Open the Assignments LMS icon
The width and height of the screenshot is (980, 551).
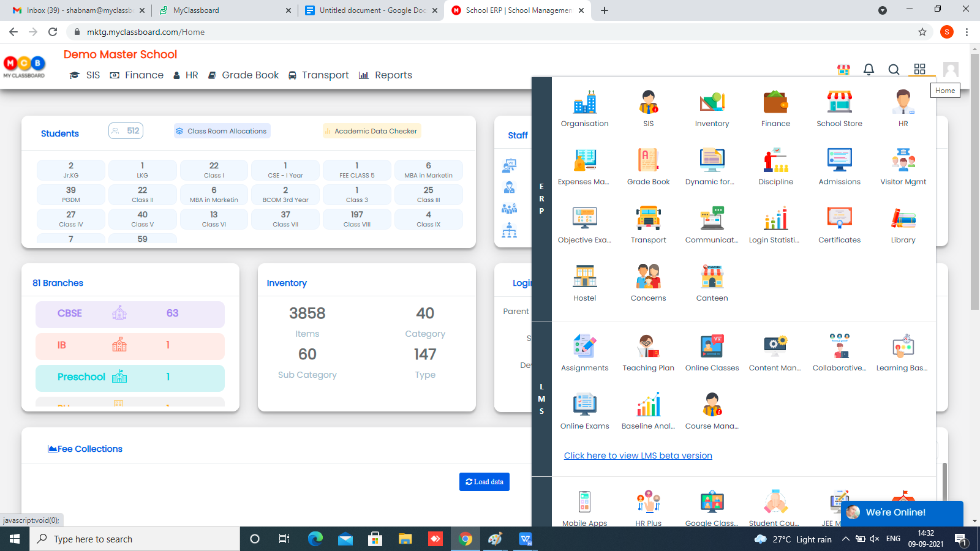584,347
